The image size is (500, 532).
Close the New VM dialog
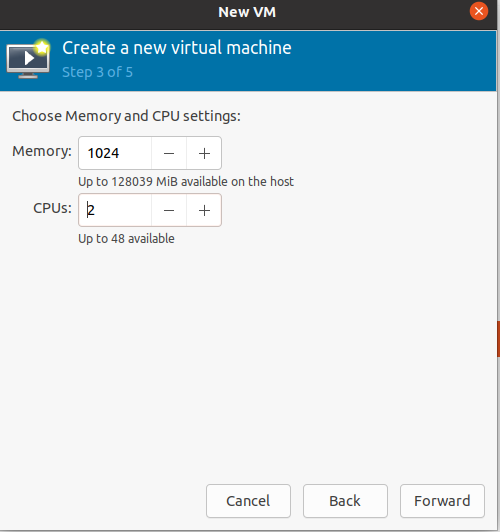pyautogui.click(x=479, y=11)
